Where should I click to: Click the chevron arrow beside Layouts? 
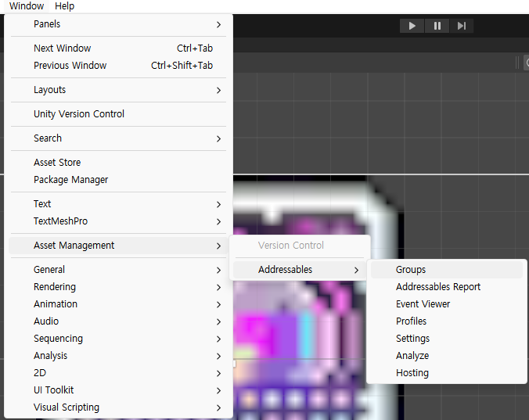pyautogui.click(x=218, y=91)
